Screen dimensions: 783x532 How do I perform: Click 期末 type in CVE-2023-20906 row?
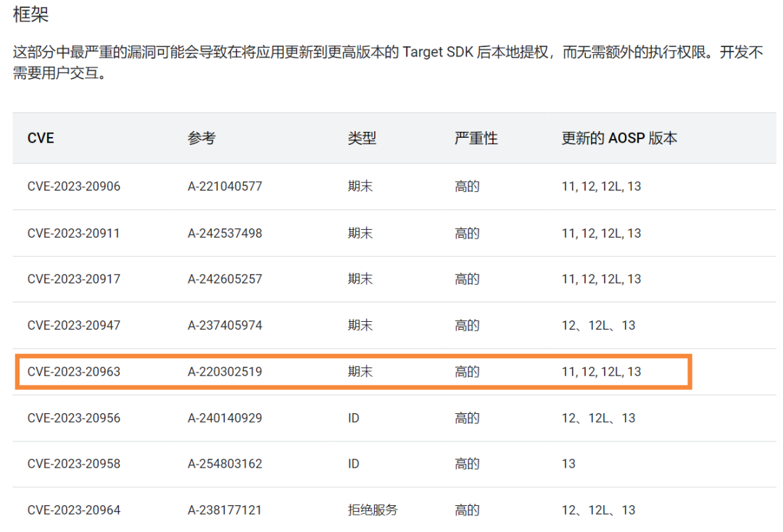pyautogui.click(x=360, y=186)
